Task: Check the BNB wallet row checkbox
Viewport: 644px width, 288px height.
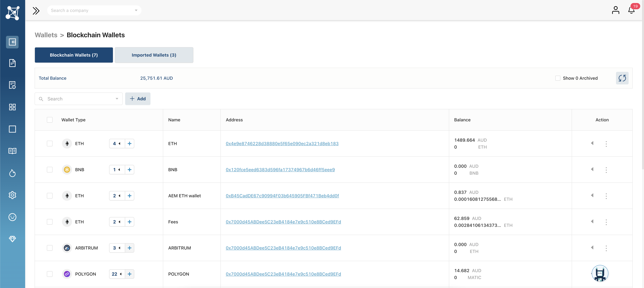Action: [50, 170]
